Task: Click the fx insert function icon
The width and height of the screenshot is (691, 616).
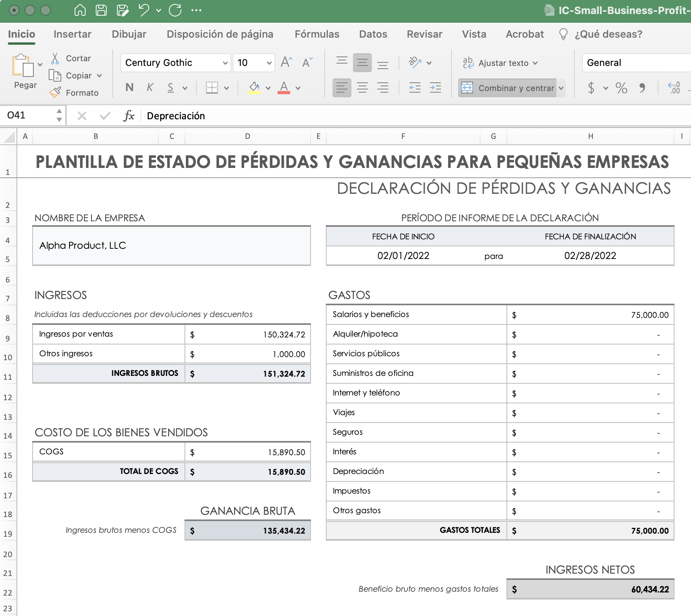Action: point(129,116)
